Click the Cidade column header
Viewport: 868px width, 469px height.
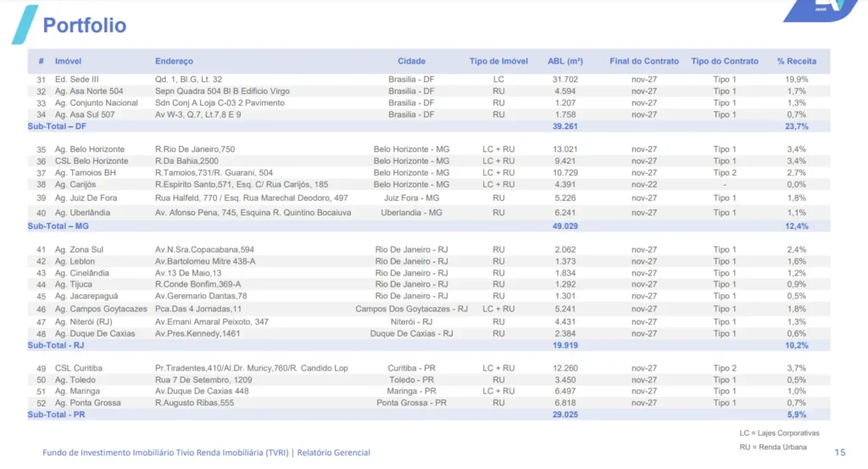point(411,61)
